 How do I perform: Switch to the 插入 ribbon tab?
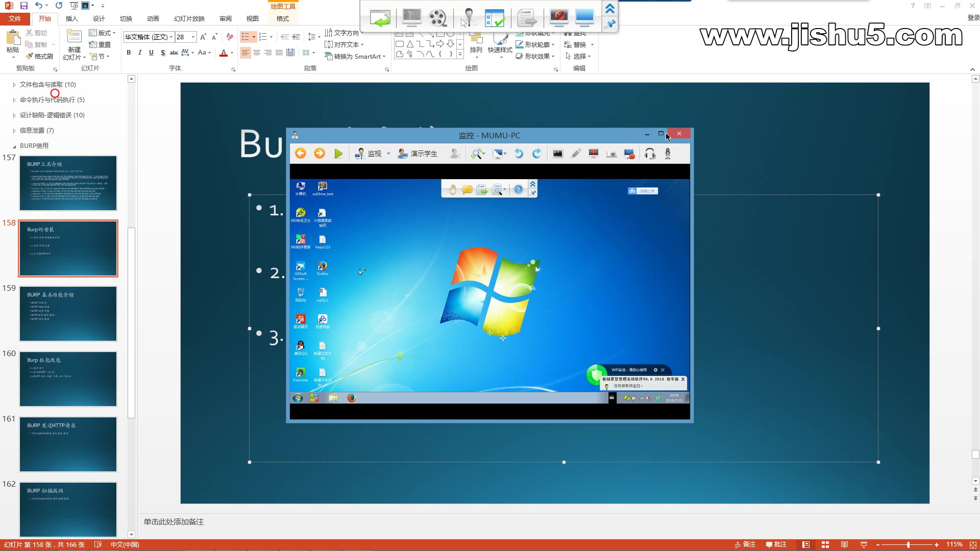pyautogui.click(x=71, y=18)
